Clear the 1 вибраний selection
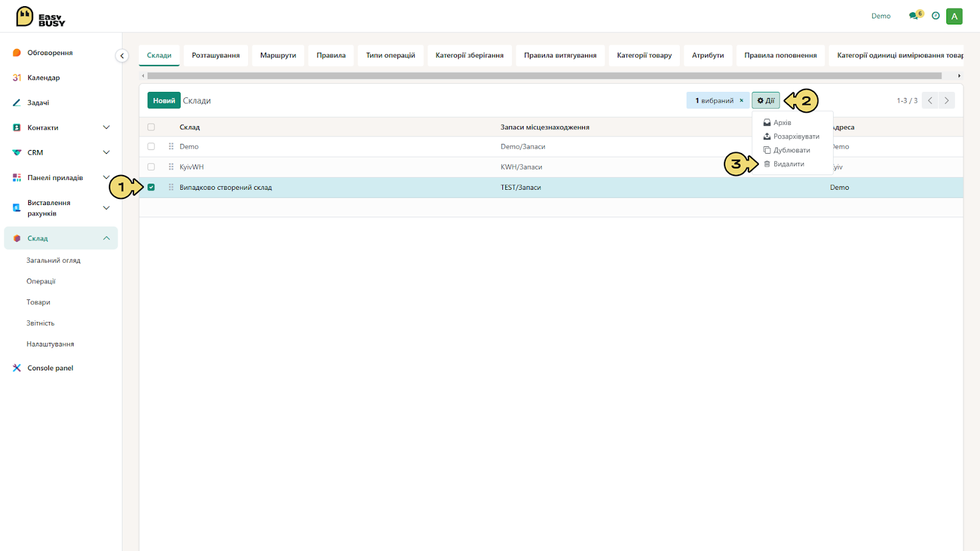980x551 pixels. click(741, 100)
